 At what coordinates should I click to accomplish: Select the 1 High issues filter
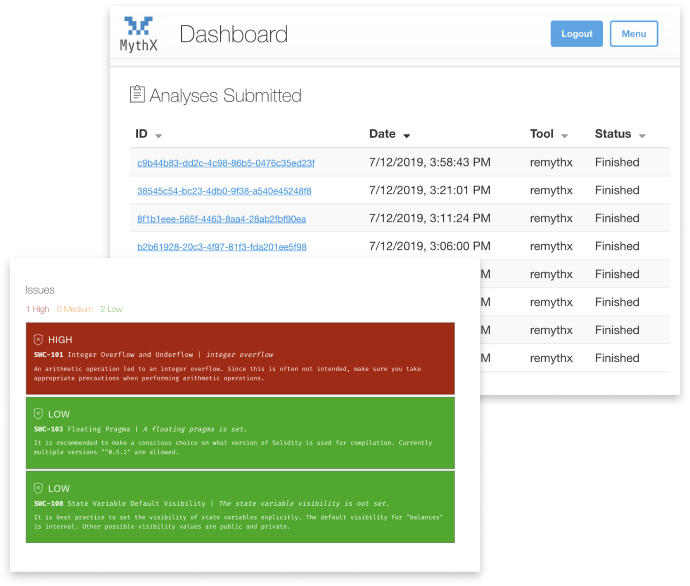(x=37, y=309)
